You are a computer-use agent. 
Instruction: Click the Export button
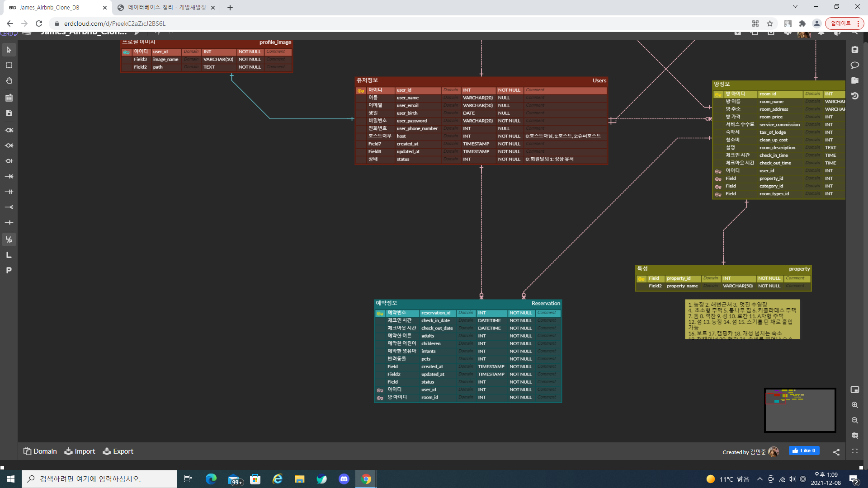pyautogui.click(x=118, y=451)
